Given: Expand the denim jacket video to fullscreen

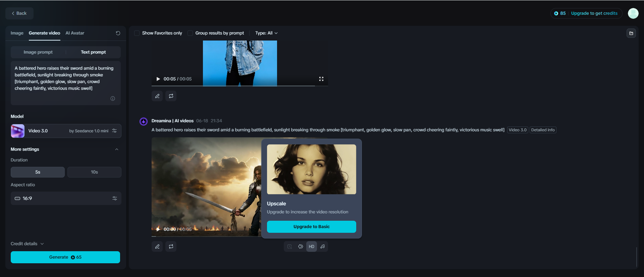Looking at the screenshot, I should (321, 79).
